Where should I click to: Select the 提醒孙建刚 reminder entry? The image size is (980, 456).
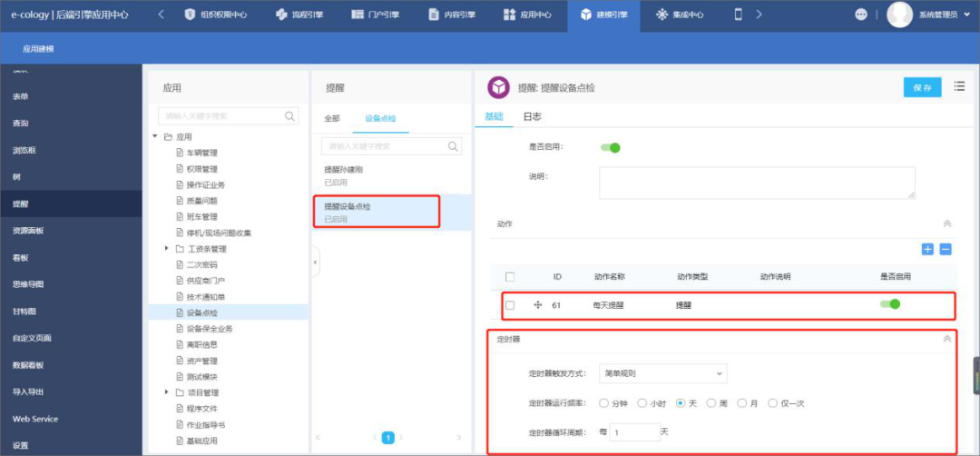[x=391, y=176]
